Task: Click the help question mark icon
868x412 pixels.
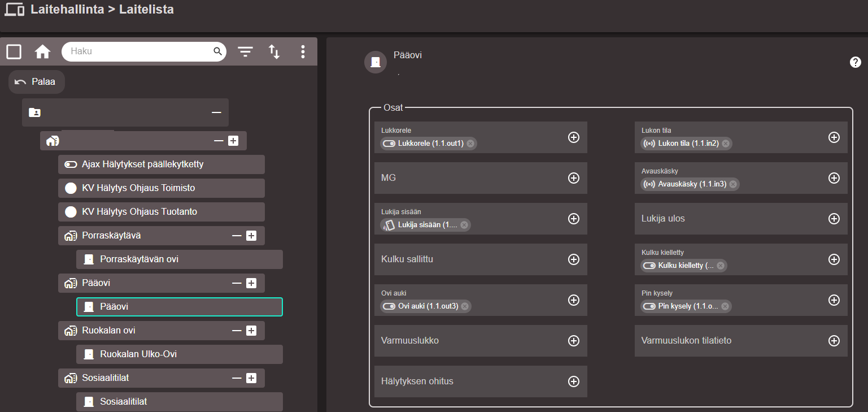Action: tap(855, 62)
